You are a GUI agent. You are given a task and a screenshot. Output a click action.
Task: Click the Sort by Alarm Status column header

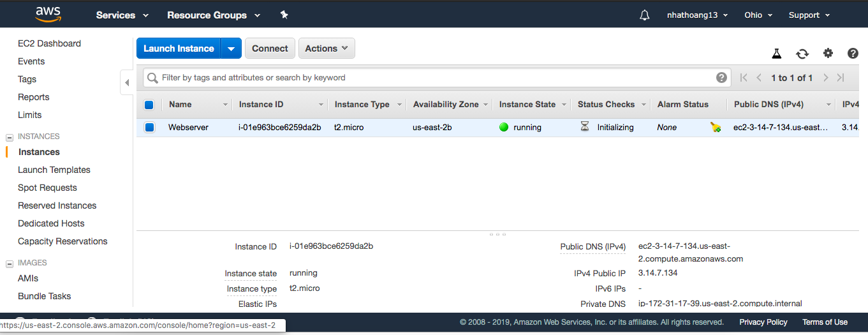tap(689, 105)
